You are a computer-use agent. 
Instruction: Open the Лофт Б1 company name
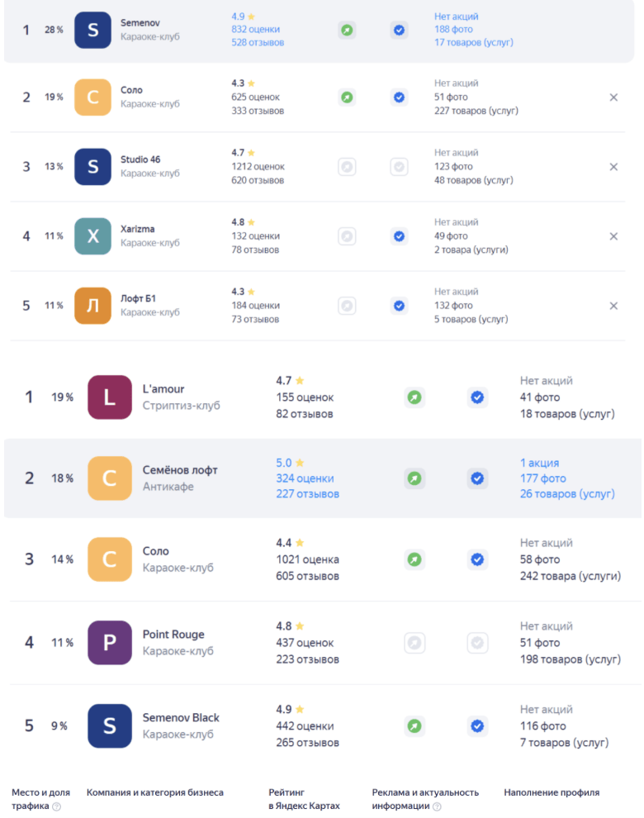click(138, 298)
